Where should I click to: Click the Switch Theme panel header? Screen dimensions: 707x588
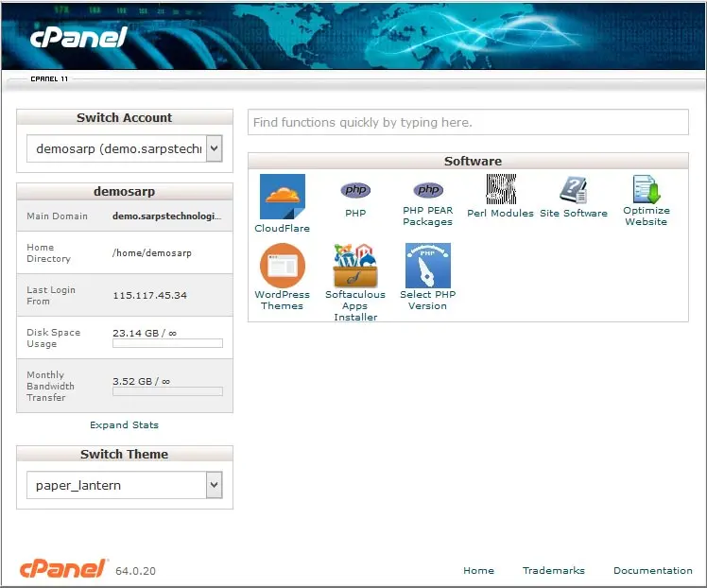pos(125,454)
